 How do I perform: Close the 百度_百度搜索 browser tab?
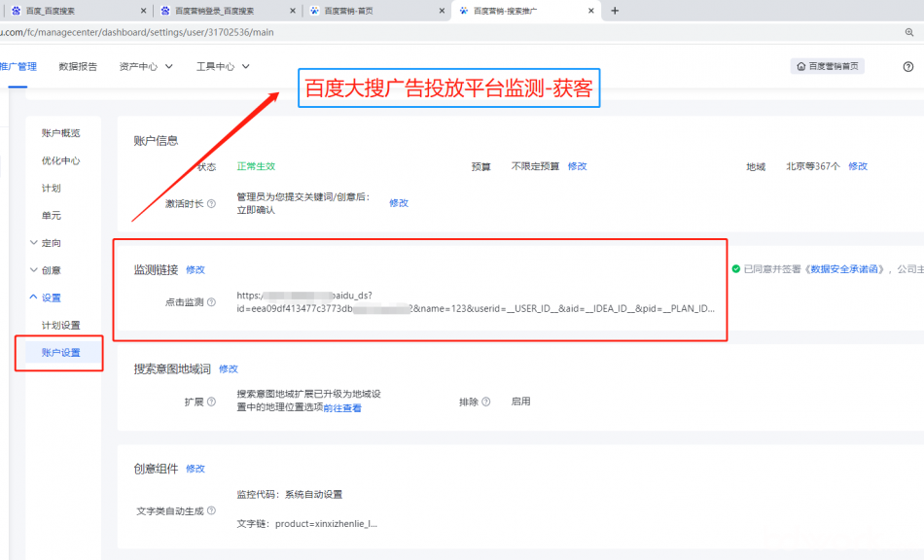pos(143,11)
